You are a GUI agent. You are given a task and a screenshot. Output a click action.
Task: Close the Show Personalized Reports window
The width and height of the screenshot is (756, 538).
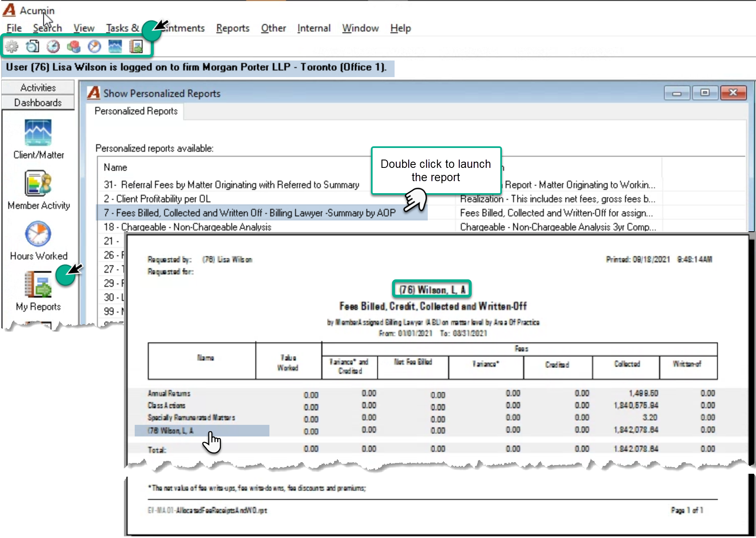[733, 93]
